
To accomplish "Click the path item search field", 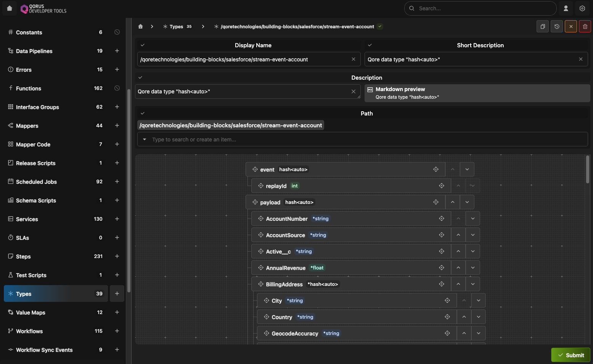I will [363, 140].
